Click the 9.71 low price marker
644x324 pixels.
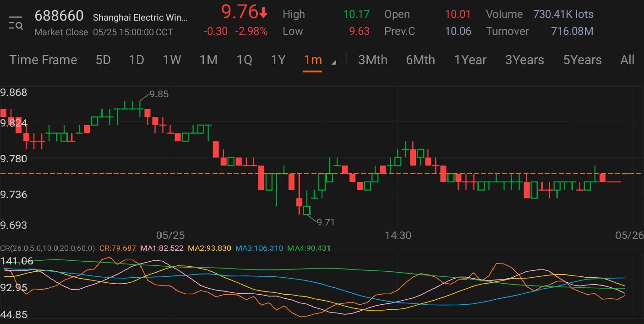tap(325, 222)
